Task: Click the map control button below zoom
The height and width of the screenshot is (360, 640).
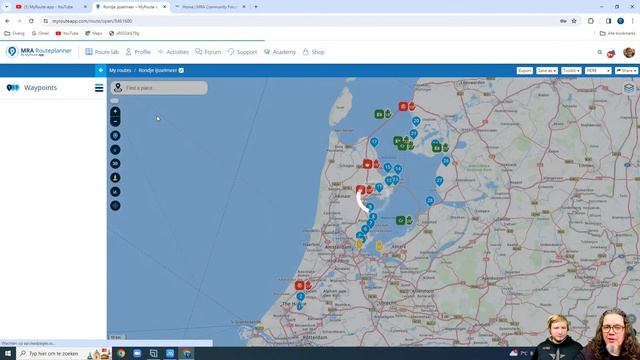Action: [115, 136]
